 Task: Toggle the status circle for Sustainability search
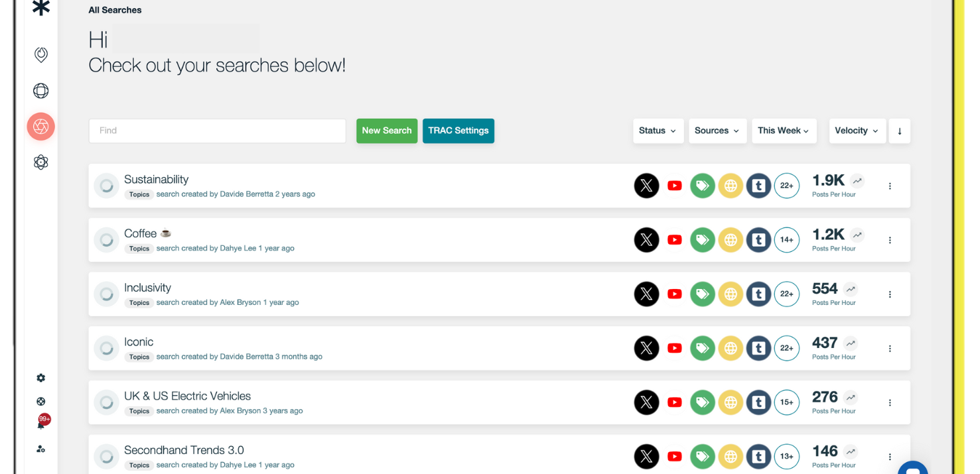tap(106, 186)
